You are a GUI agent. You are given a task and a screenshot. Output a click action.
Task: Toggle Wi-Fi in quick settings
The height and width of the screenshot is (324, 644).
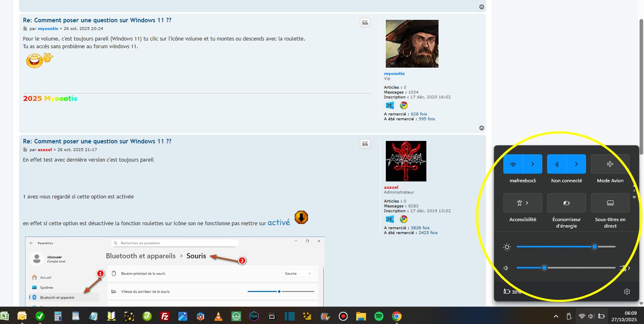513,164
